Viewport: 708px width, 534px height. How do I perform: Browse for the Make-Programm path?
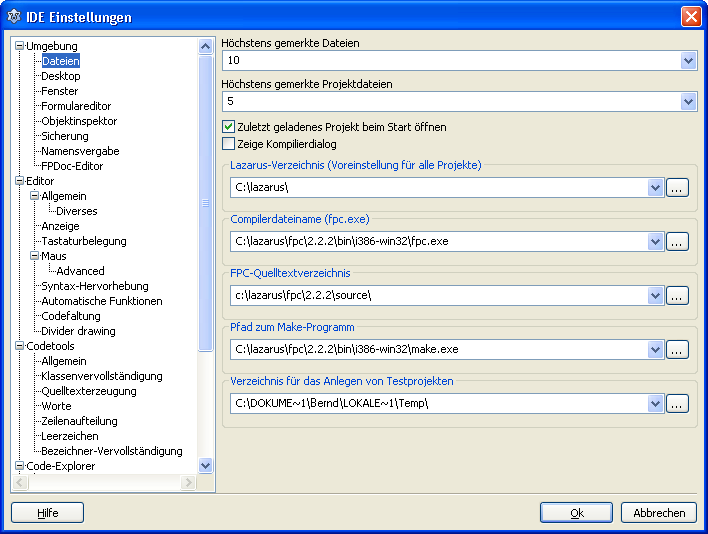[x=677, y=349]
